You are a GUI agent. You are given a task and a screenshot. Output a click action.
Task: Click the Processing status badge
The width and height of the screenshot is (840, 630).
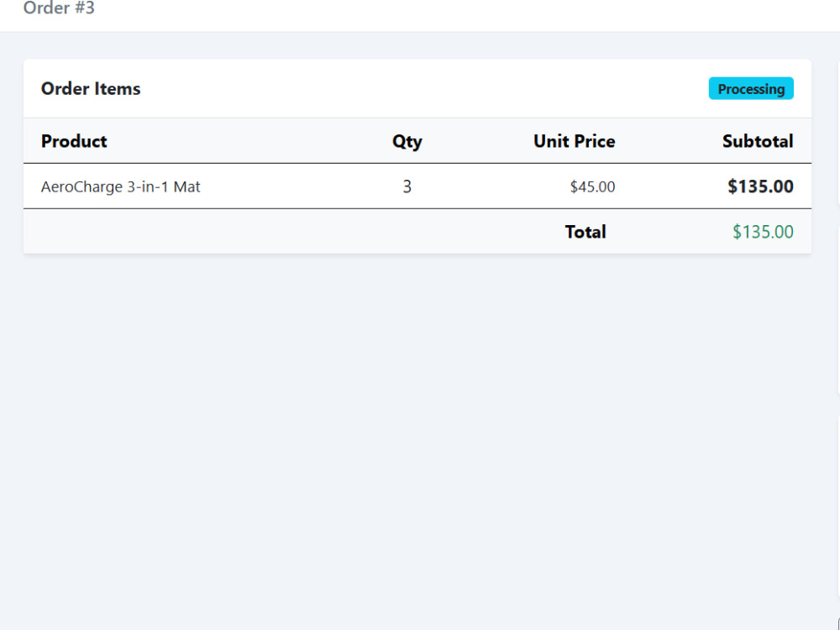tap(751, 88)
